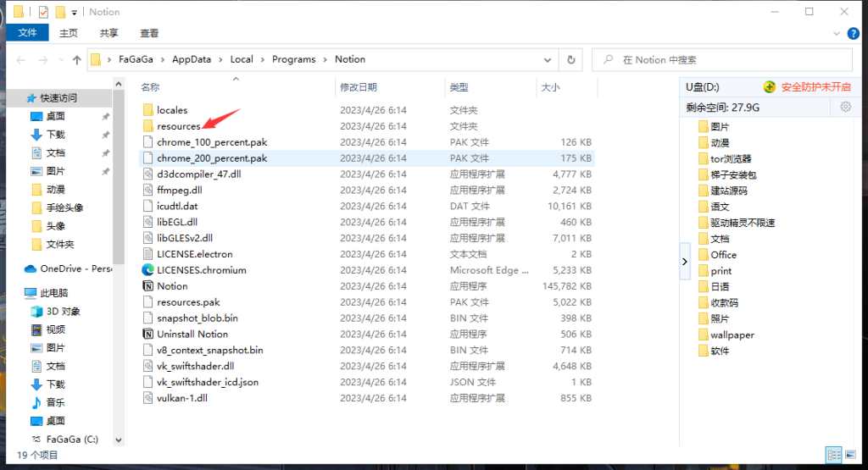This screenshot has width=868, height=470.
Task: Select vk_swiftshader_icd.json file
Action: 200,382
